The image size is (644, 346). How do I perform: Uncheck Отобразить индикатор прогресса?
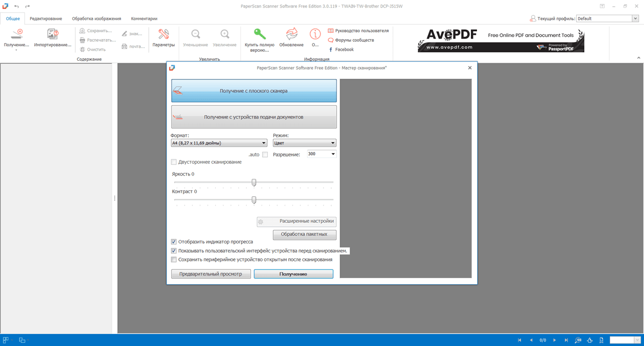[174, 242]
